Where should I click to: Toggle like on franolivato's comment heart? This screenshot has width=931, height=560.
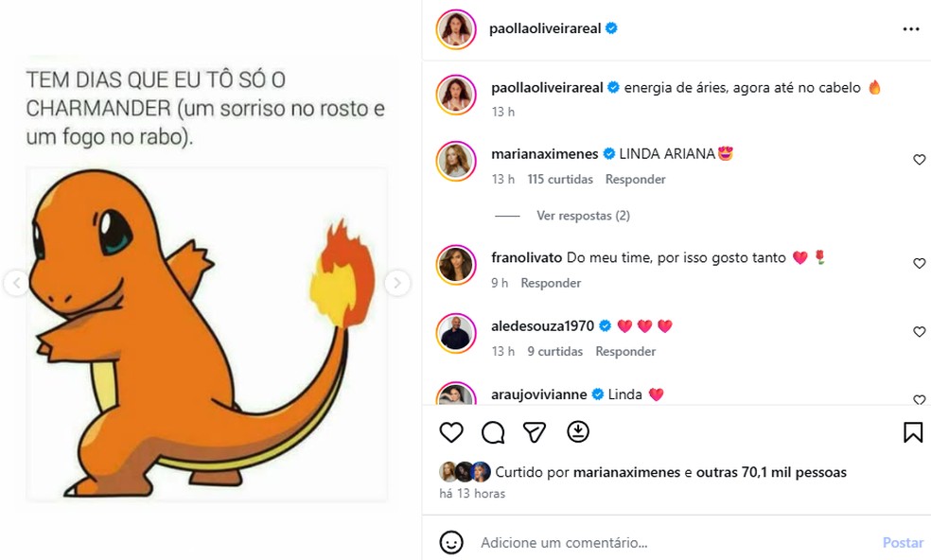coord(919,264)
